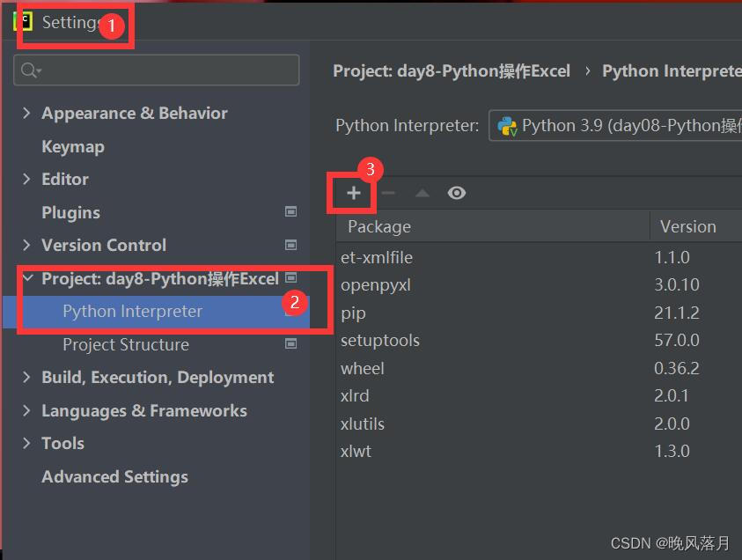The image size is (742, 560).
Task: Click version 21.1.2 of pip
Action: pos(677,313)
